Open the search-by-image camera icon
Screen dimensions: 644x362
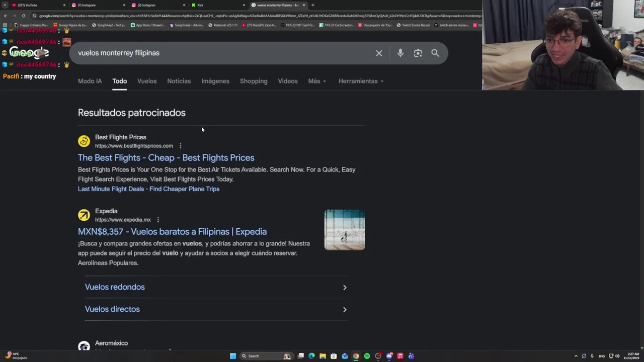(x=418, y=53)
